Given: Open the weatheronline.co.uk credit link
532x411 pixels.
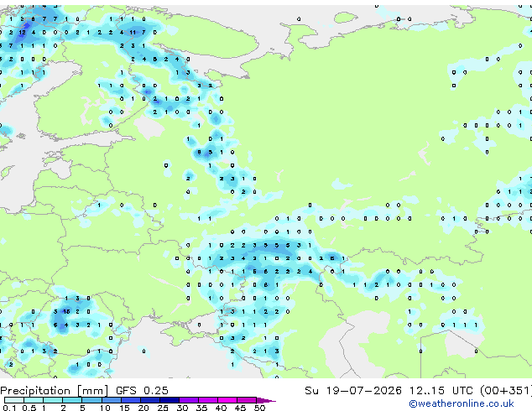Looking at the screenshot, I should [x=462, y=403].
